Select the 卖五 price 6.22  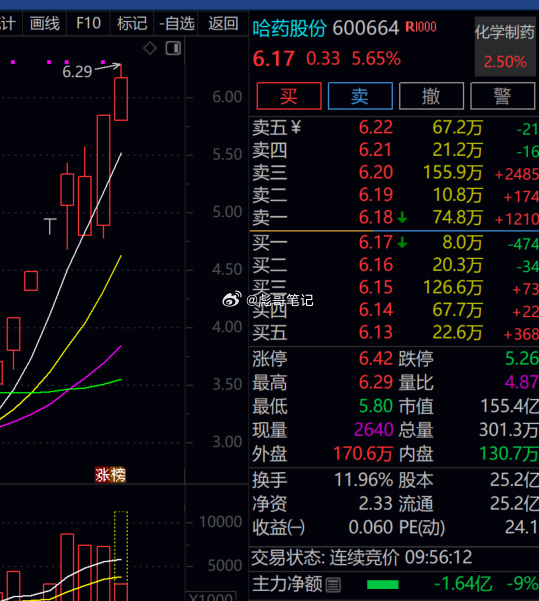[x=376, y=127]
